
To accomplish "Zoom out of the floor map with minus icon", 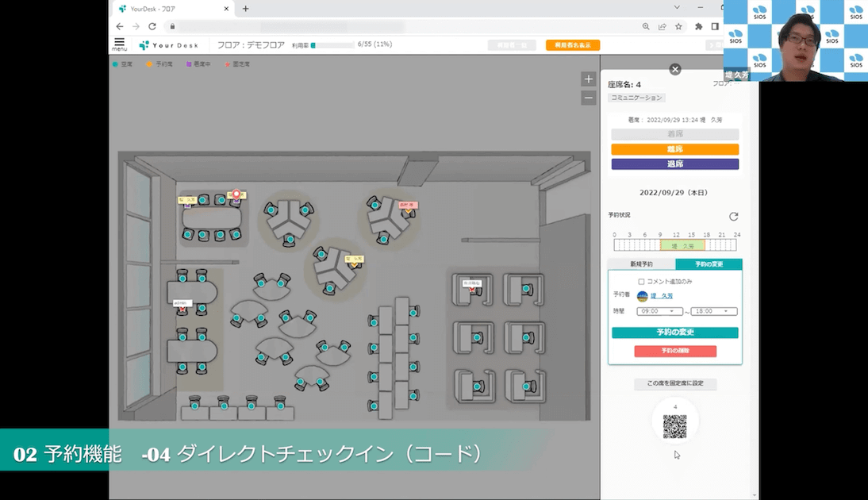I will [x=588, y=97].
